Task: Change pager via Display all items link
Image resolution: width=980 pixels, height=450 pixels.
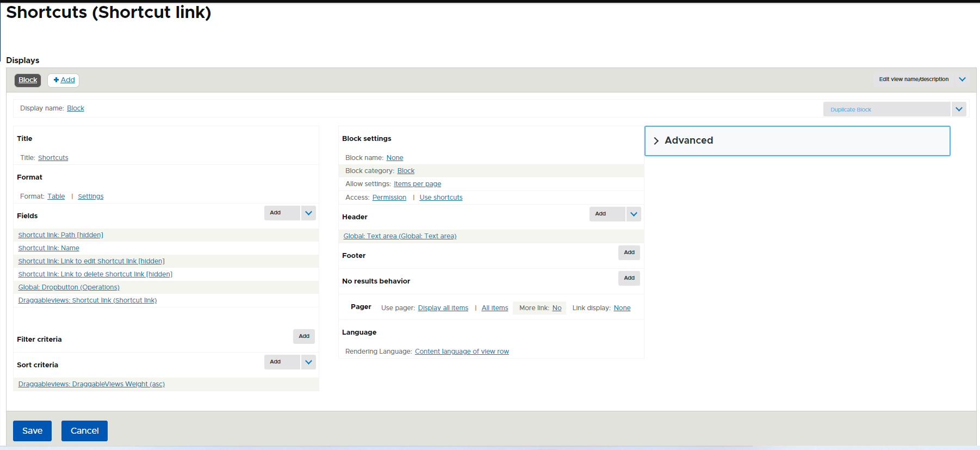Action: [x=443, y=308]
